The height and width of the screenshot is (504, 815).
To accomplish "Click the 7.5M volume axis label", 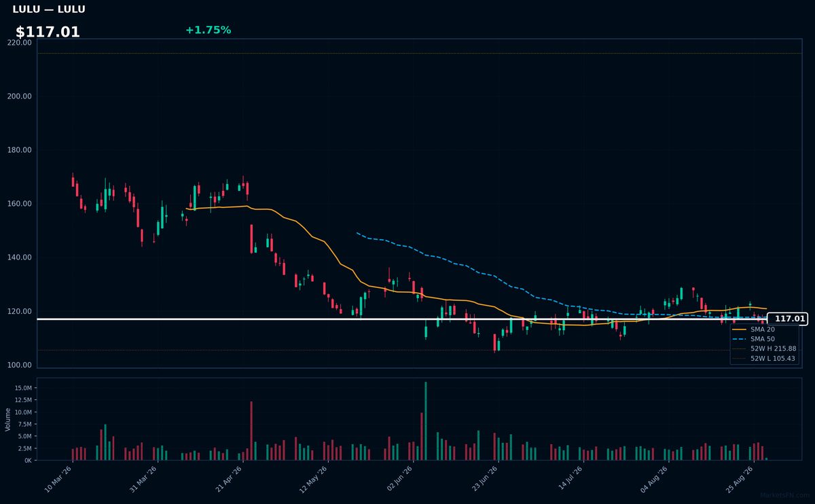I will (x=24, y=425).
